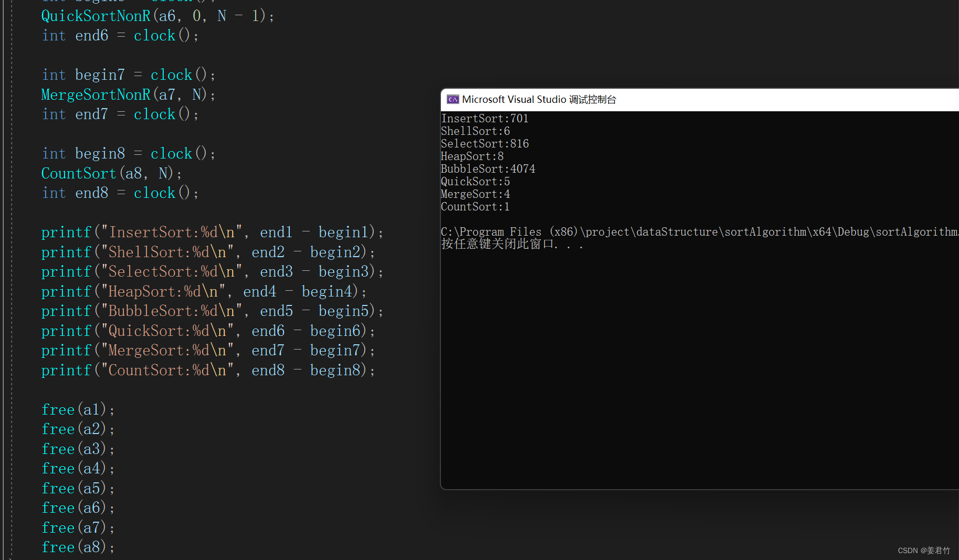Click the printf SelectSort code line
This screenshot has height=560, width=959.
pos(213,272)
